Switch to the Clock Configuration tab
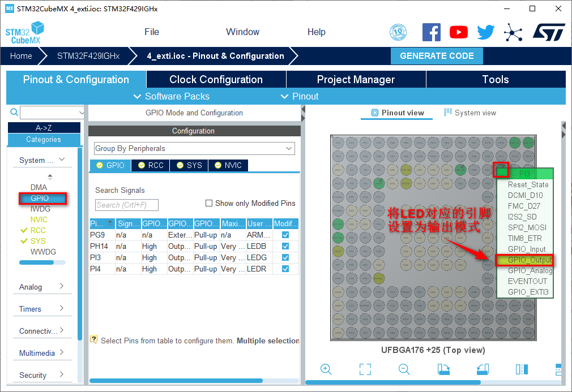The image size is (572, 392). (216, 80)
